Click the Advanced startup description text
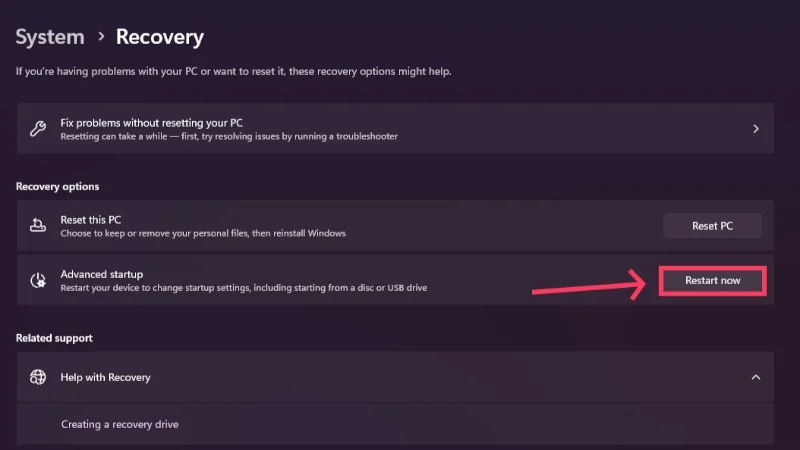This screenshot has width=800, height=450. 243,288
